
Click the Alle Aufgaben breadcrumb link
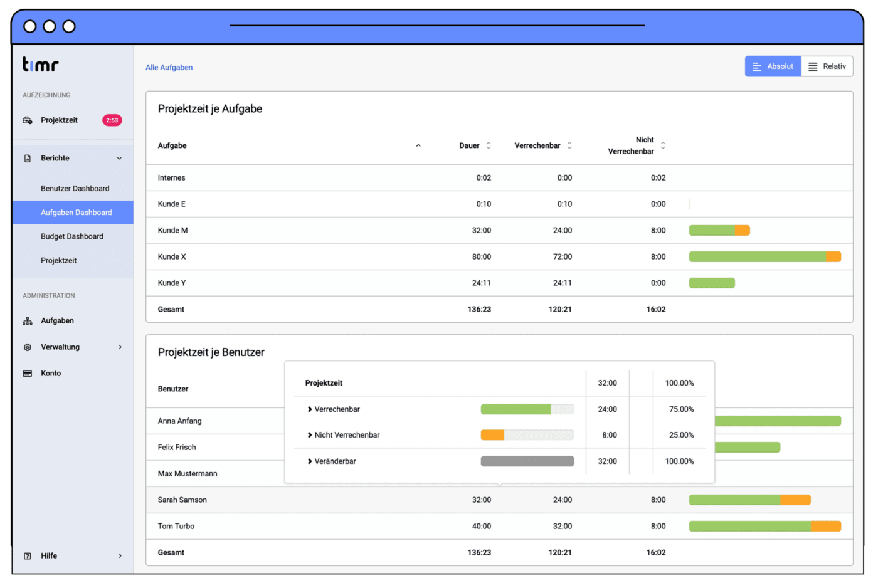[169, 68]
